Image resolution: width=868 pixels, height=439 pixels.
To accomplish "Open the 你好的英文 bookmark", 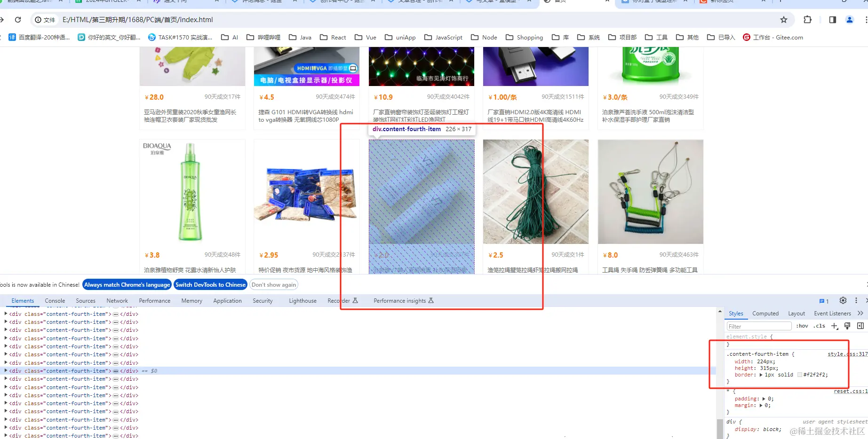I will [109, 37].
